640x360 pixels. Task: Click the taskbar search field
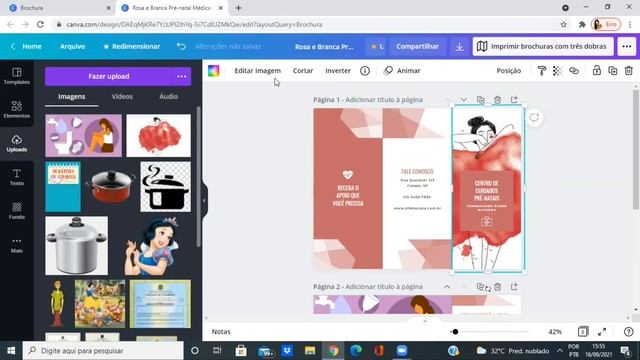(103, 351)
